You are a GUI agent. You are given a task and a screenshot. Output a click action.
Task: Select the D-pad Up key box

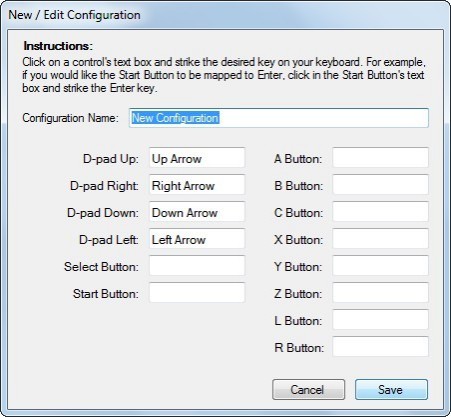197,158
